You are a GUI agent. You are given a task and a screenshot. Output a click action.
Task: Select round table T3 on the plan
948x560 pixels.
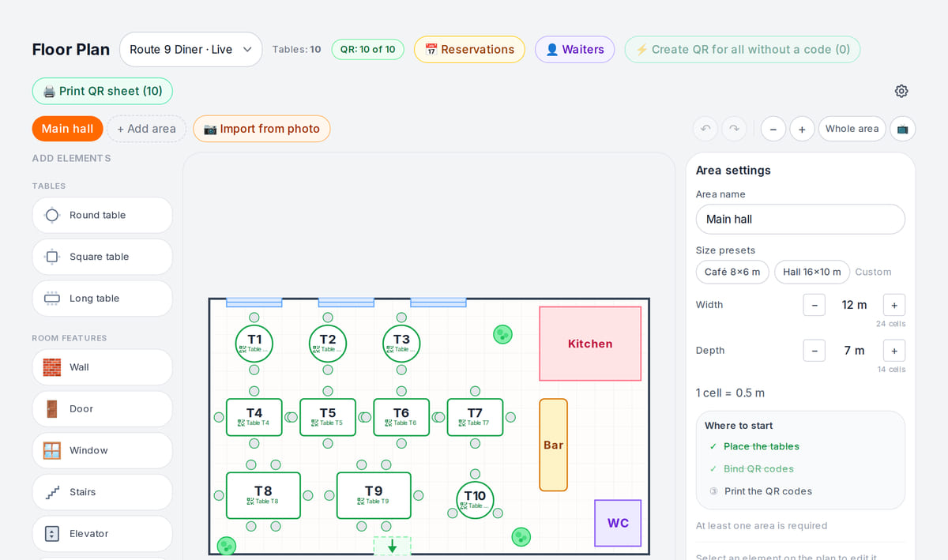coord(401,344)
